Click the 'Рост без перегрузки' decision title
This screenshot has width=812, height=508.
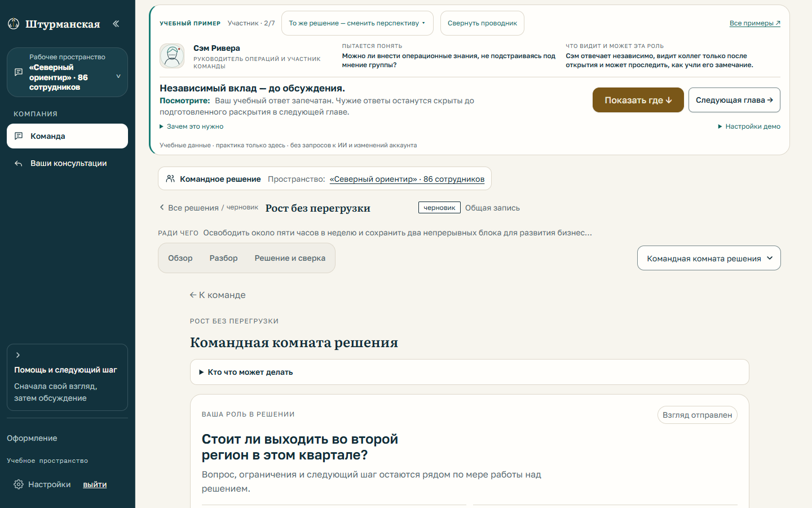[318, 208]
